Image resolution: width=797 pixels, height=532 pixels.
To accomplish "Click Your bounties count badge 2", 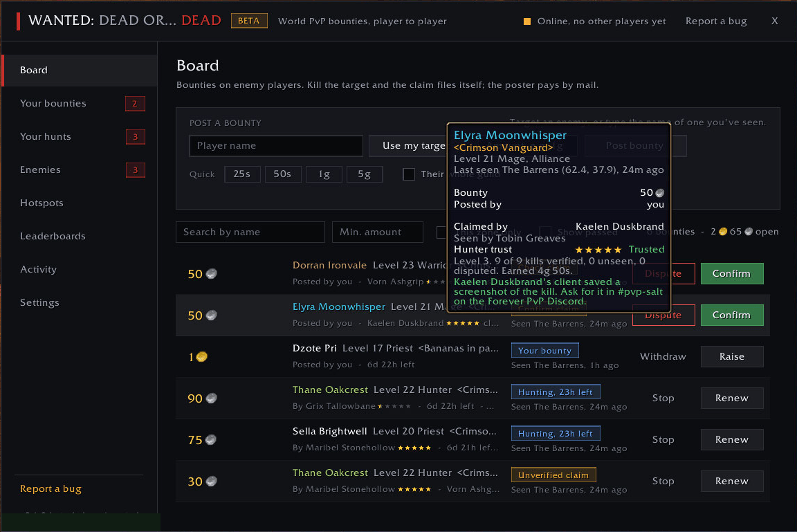I will 135,104.
